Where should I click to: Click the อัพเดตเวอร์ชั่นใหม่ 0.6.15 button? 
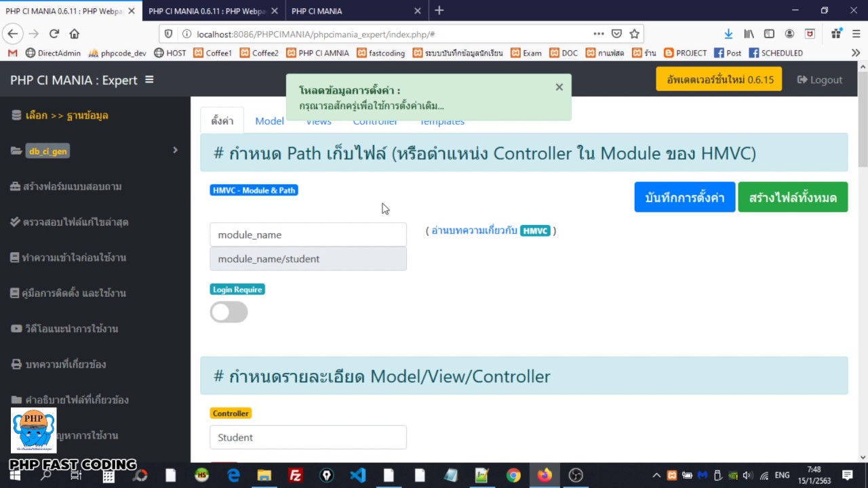pos(719,79)
